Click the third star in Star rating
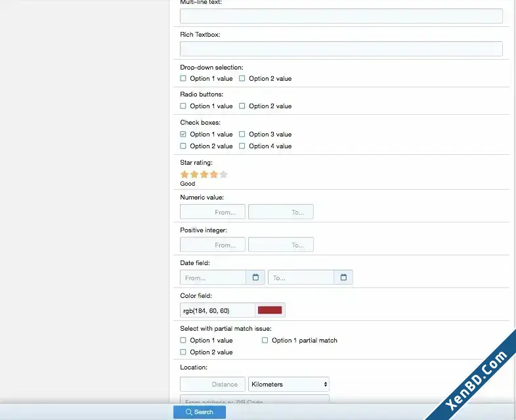This screenshot has width=516, height=420. click(x=204, y=175)
